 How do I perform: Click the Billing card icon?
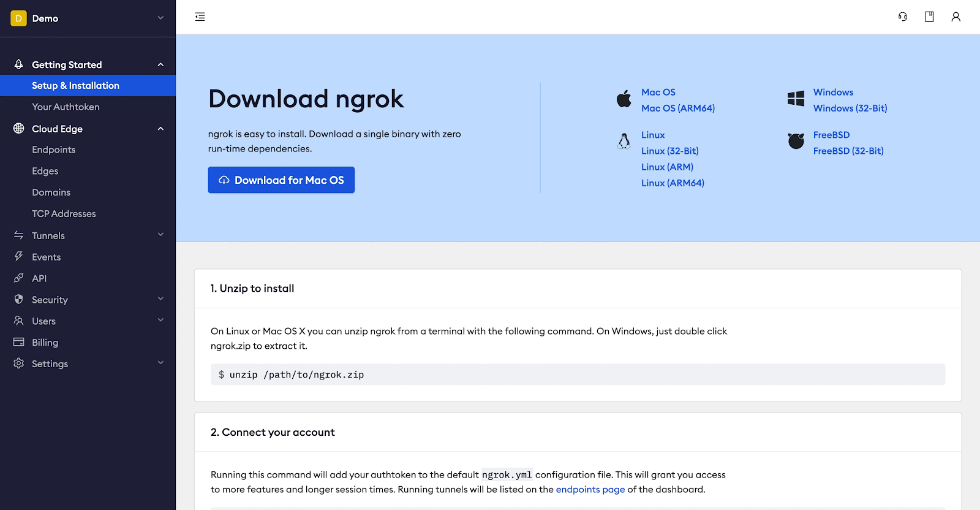(19, 342)
